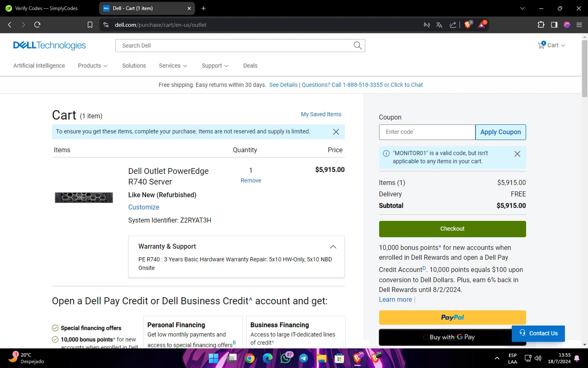The width and height of the screenshot is (588, 368).
Task: Expand the Products menu
Action: 93,66
